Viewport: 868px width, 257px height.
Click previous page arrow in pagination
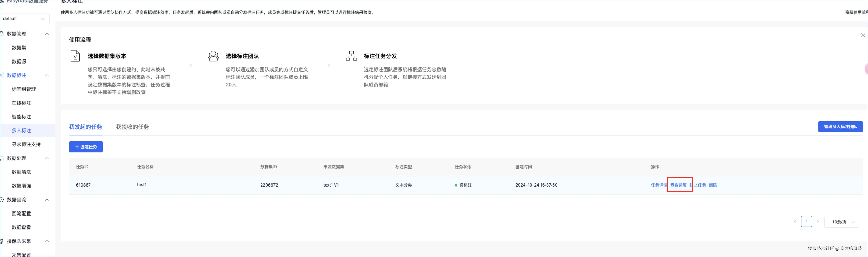[795, 222]
